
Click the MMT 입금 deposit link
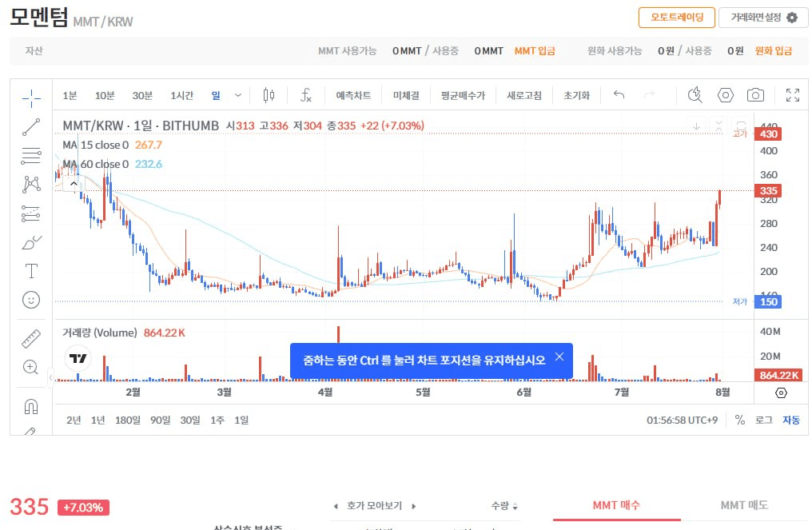(535, 51)
